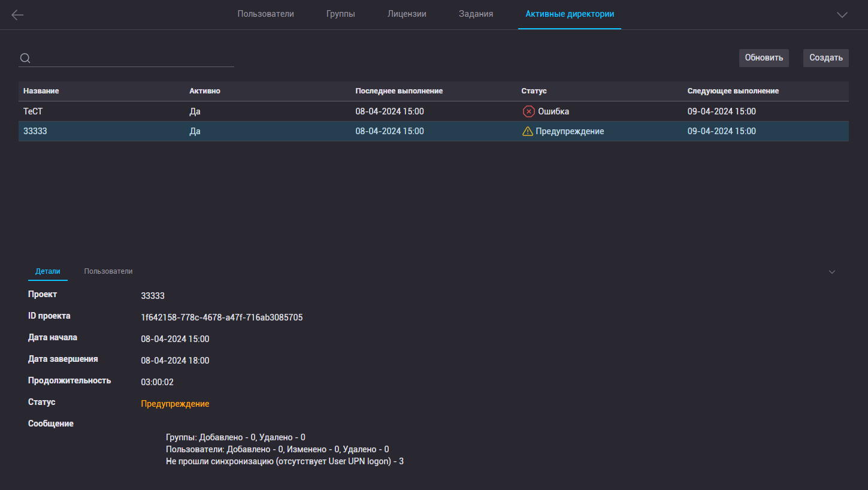
Task: Click Предупреждение status in the 33333 table row
Action: (570, 131)
